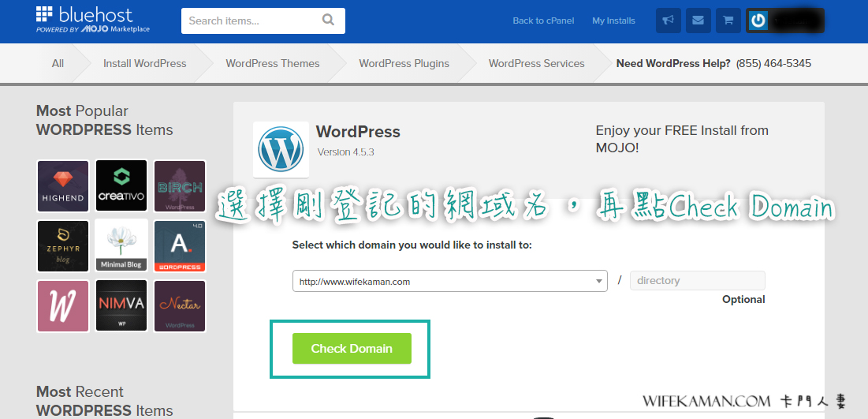The width and height of the screenshot is (868, 419).
Task: Click the WordPress logo icon
Action: pyautogui.click(x=281, y=149)
